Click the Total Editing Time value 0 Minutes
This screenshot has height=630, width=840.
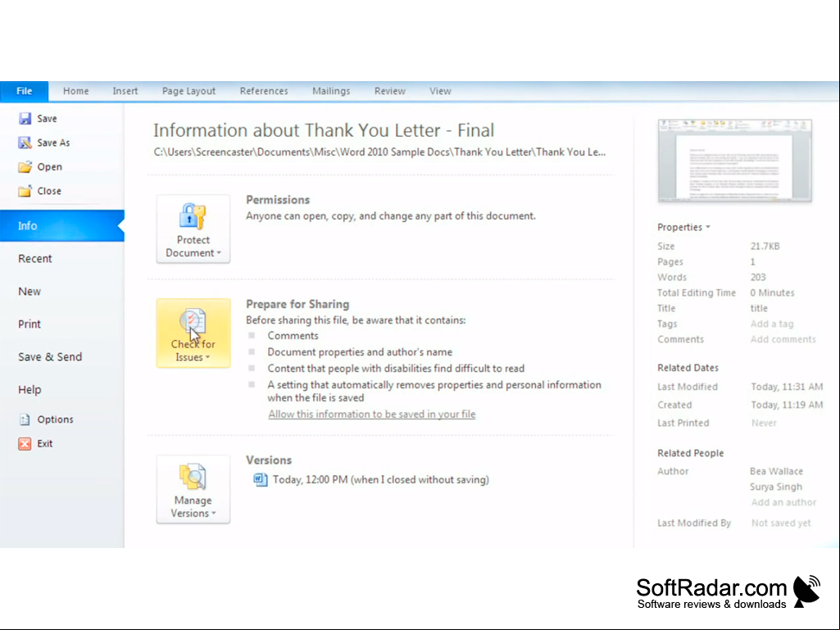tap(772, 292)
